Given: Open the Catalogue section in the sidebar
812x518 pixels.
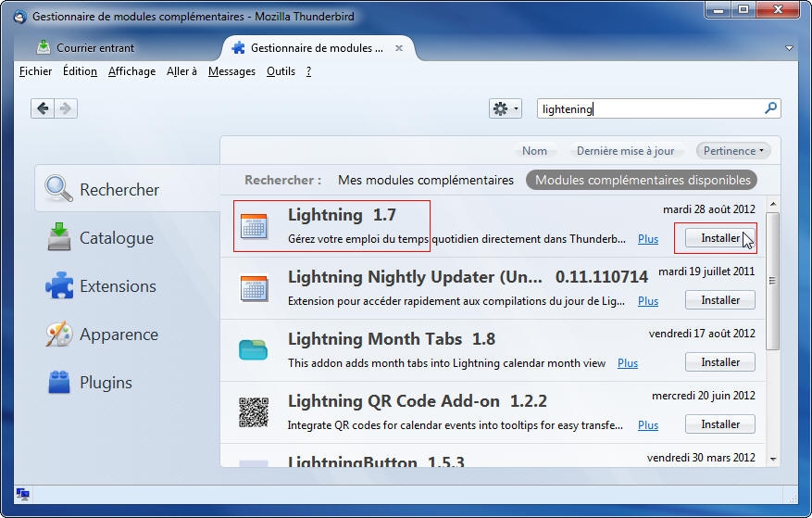Looking at the screenshot, I should [128, 237].
